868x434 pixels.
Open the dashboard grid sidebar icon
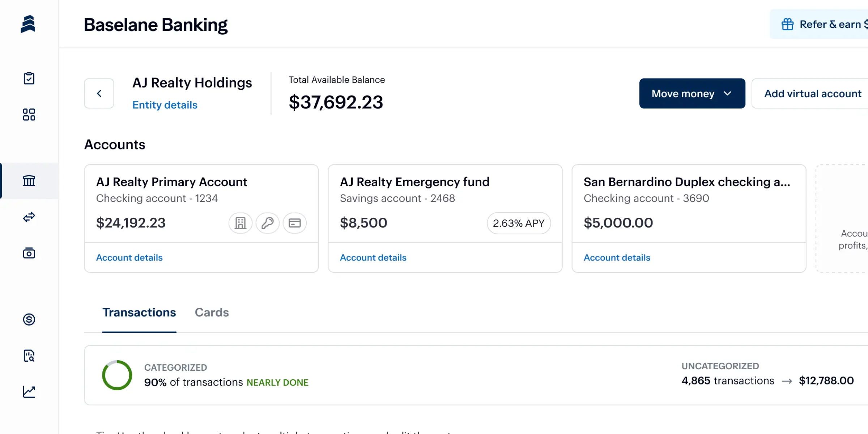point(29,115)
